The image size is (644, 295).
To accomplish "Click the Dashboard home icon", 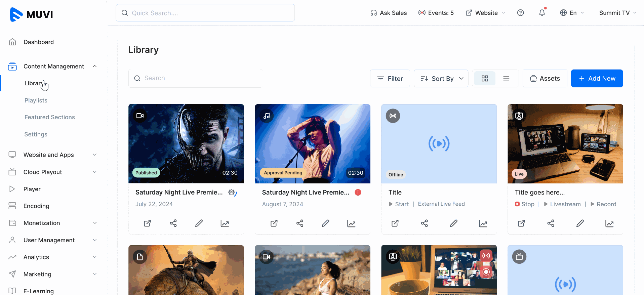I will click(12, 42).
